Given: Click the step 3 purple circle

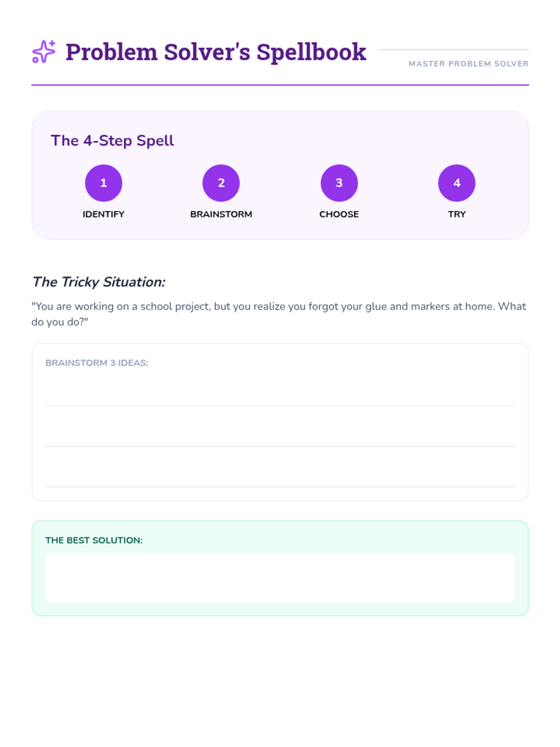Looking at the screenshot, I should (x=339, y=183).
